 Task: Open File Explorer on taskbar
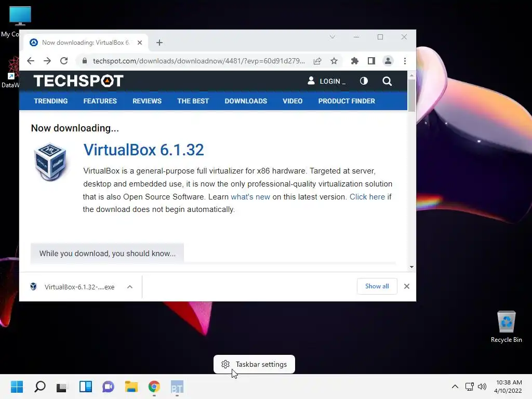pos(131,387)
